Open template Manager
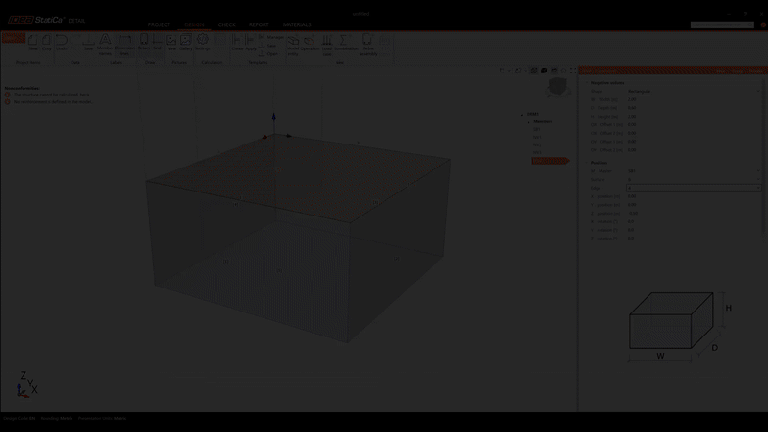 pyautogui.click(x=272, y=37)
